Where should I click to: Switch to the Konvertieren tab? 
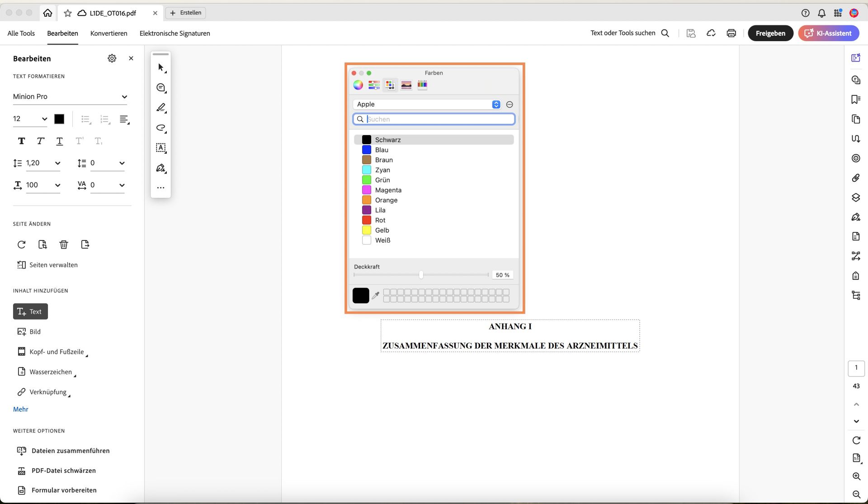point(108,33)
